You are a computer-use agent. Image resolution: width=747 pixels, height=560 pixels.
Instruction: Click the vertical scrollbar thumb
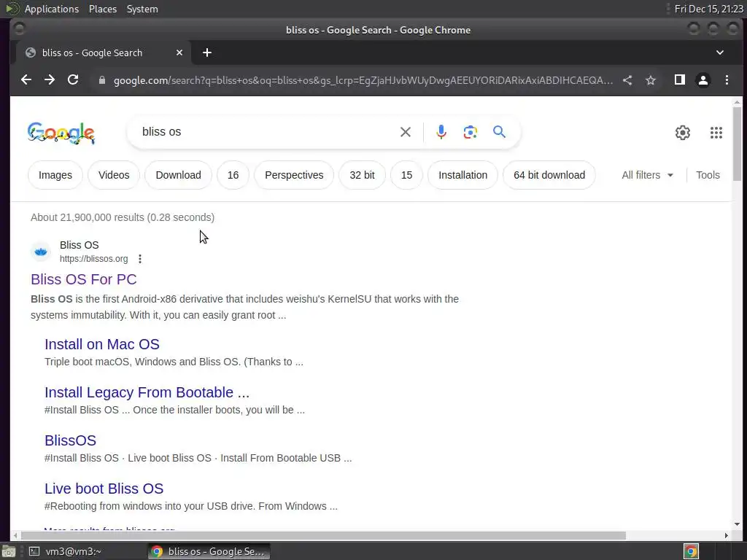click(x=737, y=143)
